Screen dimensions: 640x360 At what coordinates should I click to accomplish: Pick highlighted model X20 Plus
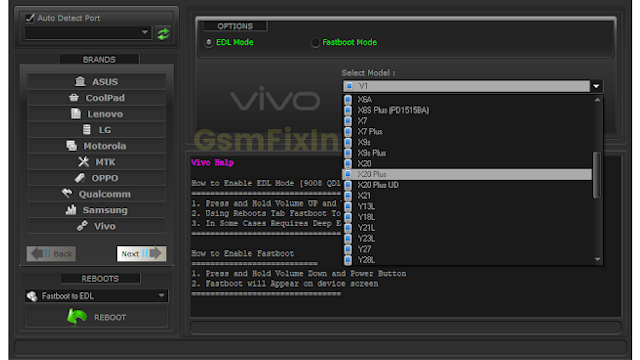point(467,174)
